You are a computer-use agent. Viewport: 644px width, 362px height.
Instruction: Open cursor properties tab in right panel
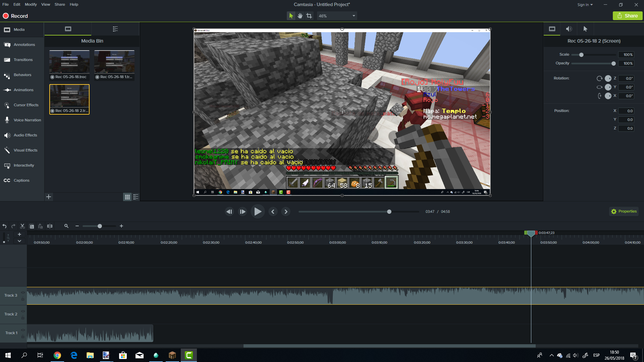[585, 29]
